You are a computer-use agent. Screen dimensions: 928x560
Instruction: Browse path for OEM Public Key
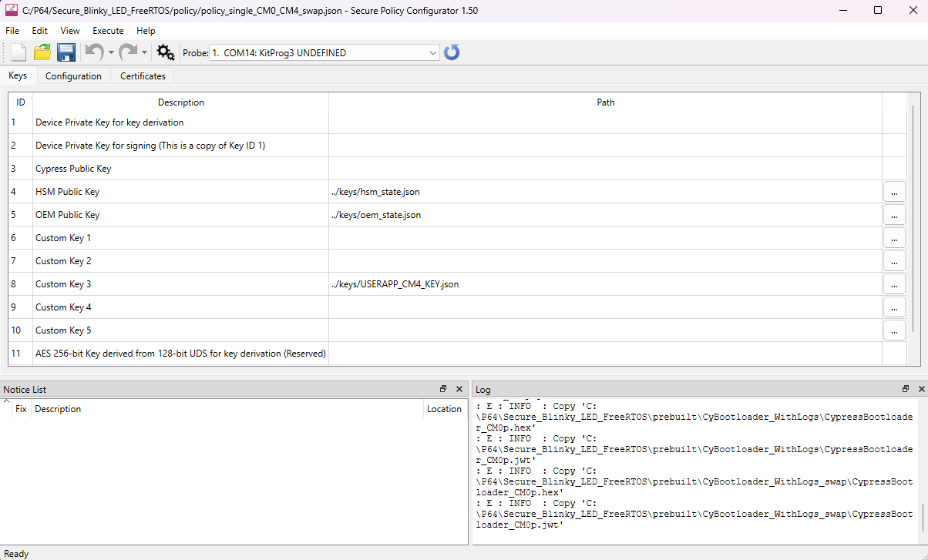coord(894,215)
